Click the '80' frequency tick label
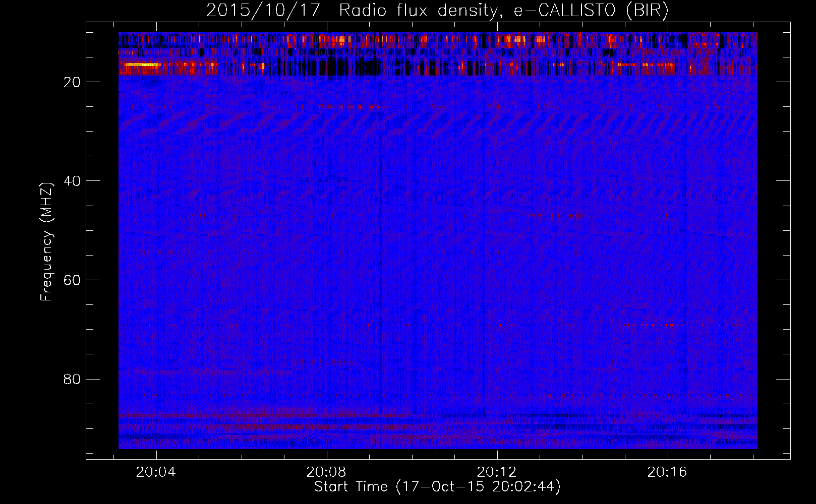The width and height of the screenshot is (816, 504). click(x=73, y=379)
